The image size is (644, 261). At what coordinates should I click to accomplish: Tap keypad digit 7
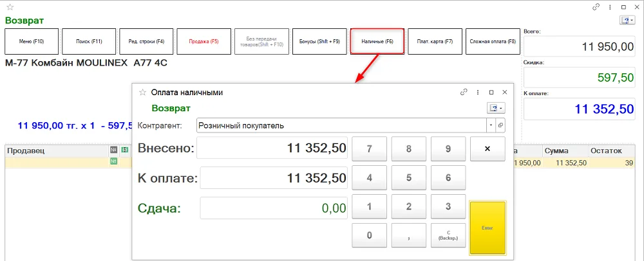pos(369,149)
